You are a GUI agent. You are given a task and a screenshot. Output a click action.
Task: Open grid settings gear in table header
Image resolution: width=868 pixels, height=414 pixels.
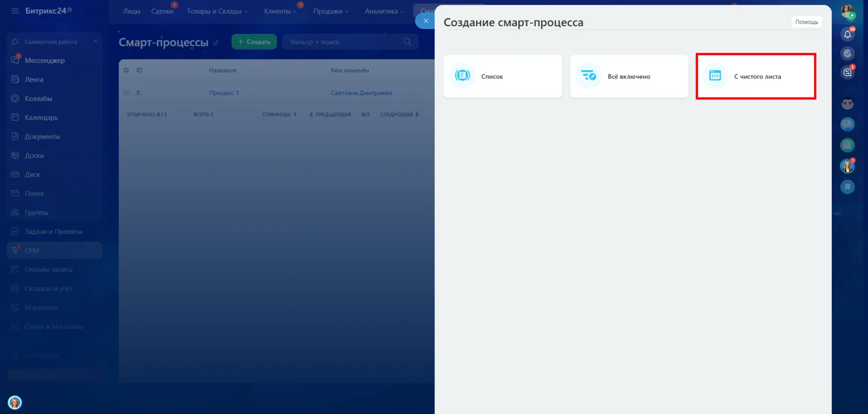(127, 70)
